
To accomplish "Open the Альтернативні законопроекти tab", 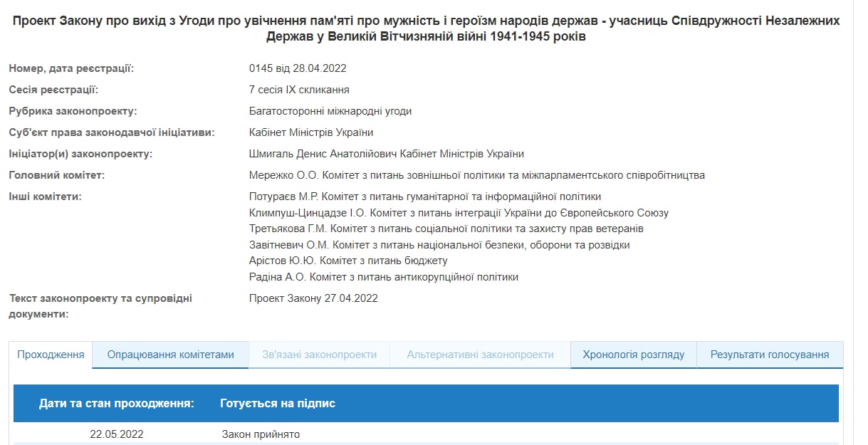I will tap(480, 355).
